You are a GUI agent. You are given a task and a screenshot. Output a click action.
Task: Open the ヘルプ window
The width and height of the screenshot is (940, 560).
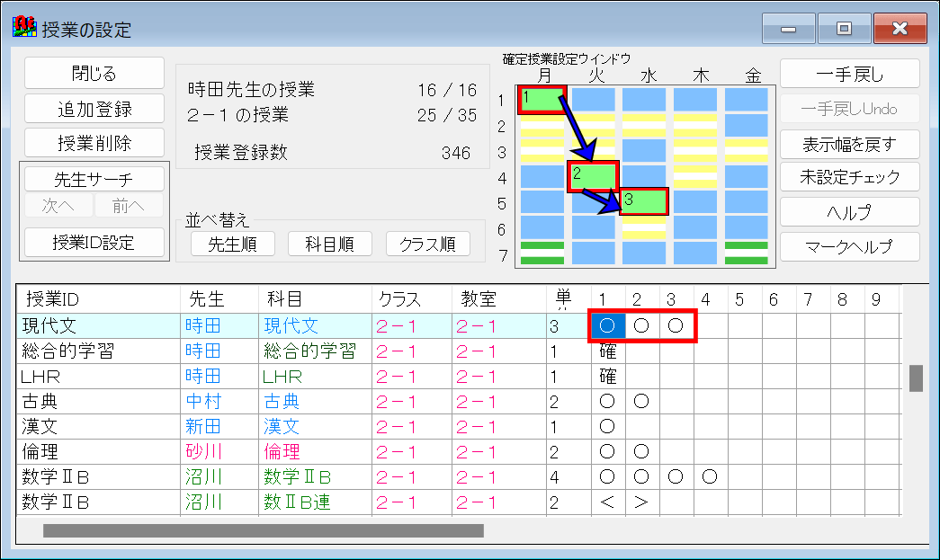849,211
